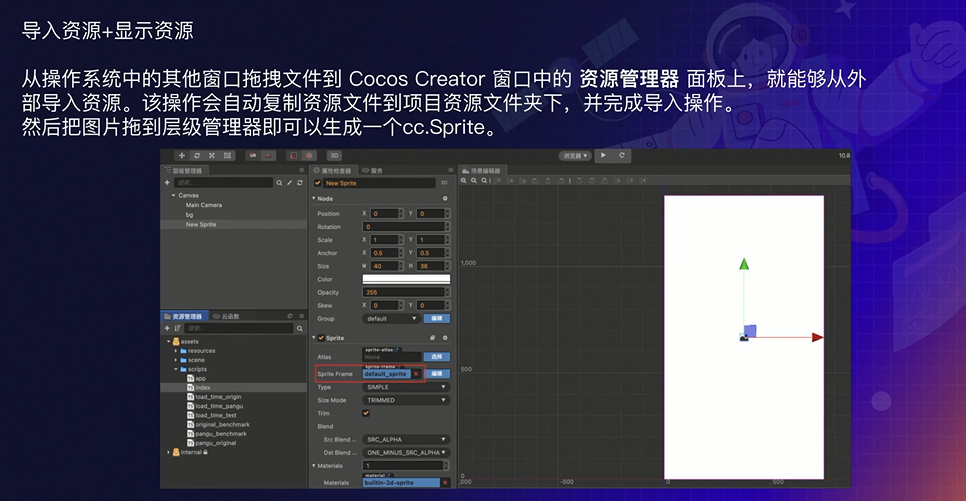The width and height of the screenshot is (966, 501).
Task: Switch to the 云函数 tab
Action: (226, 316)
